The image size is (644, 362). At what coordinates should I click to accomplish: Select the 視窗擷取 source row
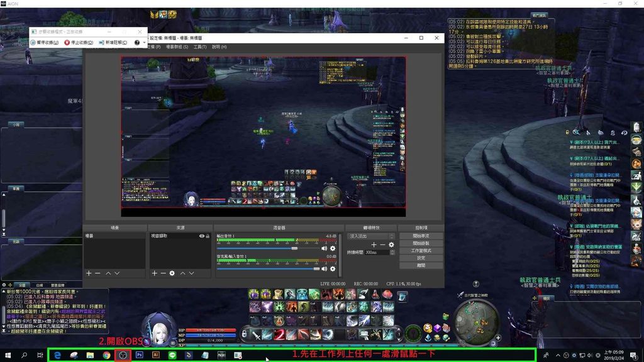180,236
